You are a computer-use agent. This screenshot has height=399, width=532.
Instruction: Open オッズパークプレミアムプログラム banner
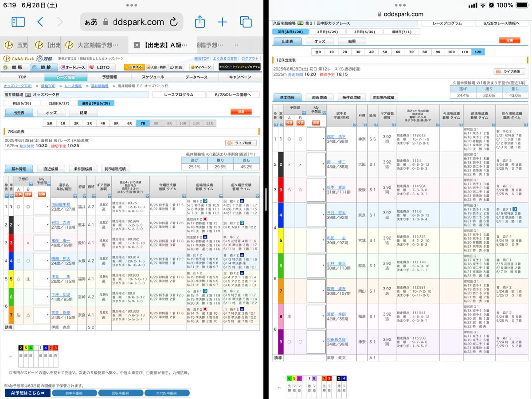[x=239, y=67]
